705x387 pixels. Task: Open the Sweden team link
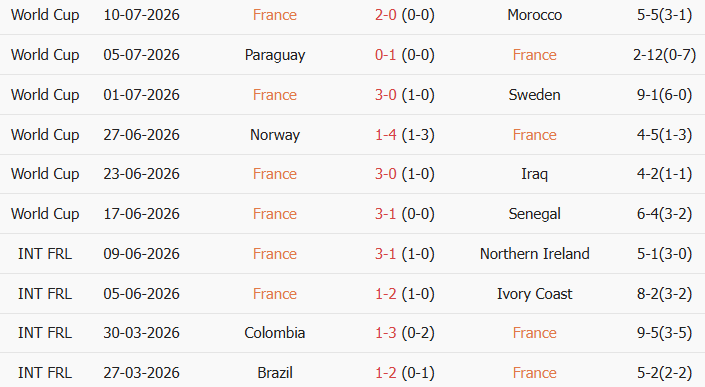(x=535, y=95)
